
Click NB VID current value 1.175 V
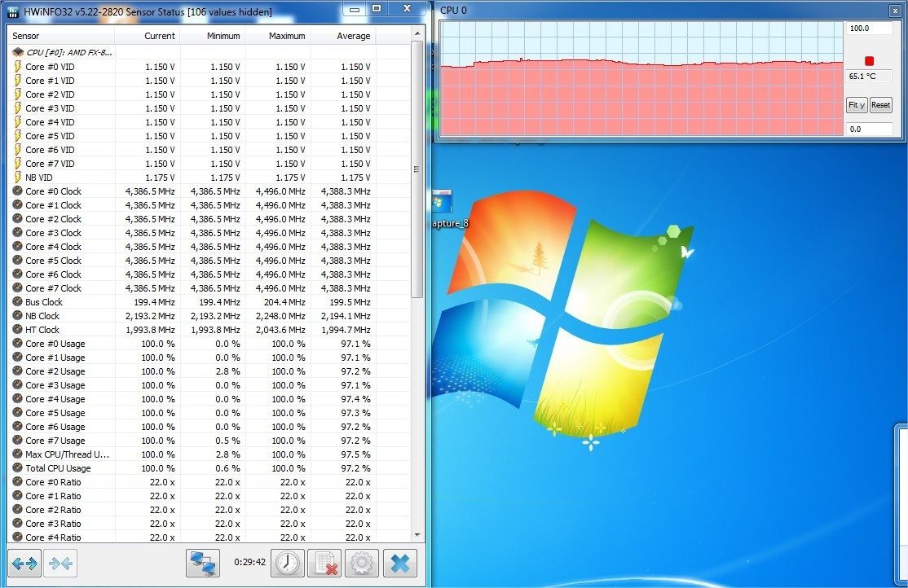pos(161,178)
